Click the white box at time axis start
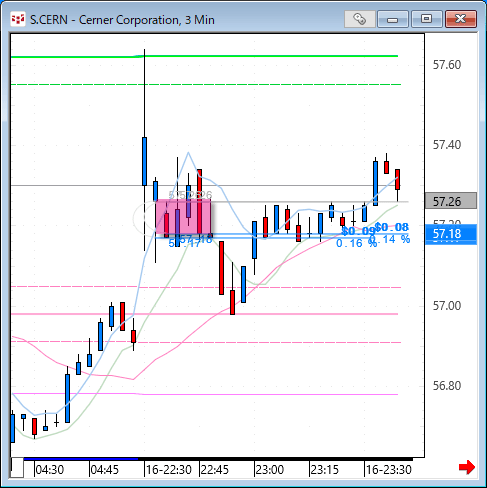487x488 pixels. pyautogui.click(x=17, y=468)
